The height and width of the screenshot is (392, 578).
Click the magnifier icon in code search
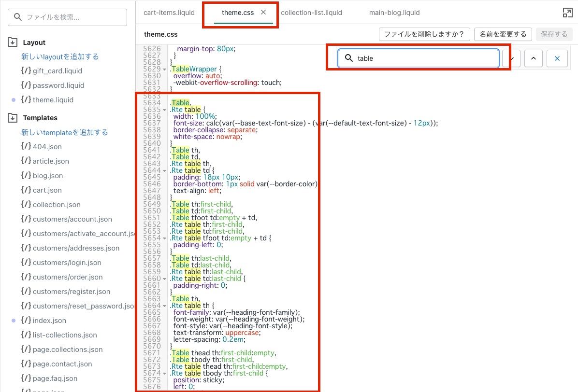349,58
